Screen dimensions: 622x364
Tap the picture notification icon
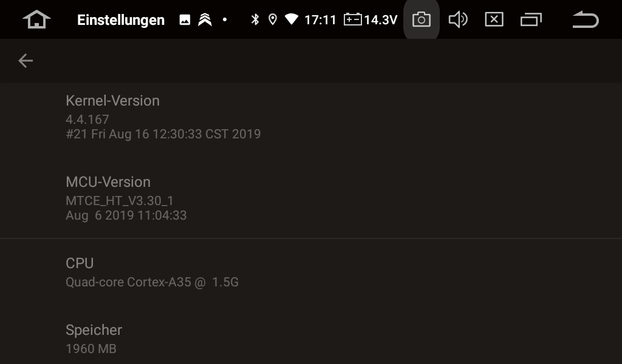coord(185,19)
